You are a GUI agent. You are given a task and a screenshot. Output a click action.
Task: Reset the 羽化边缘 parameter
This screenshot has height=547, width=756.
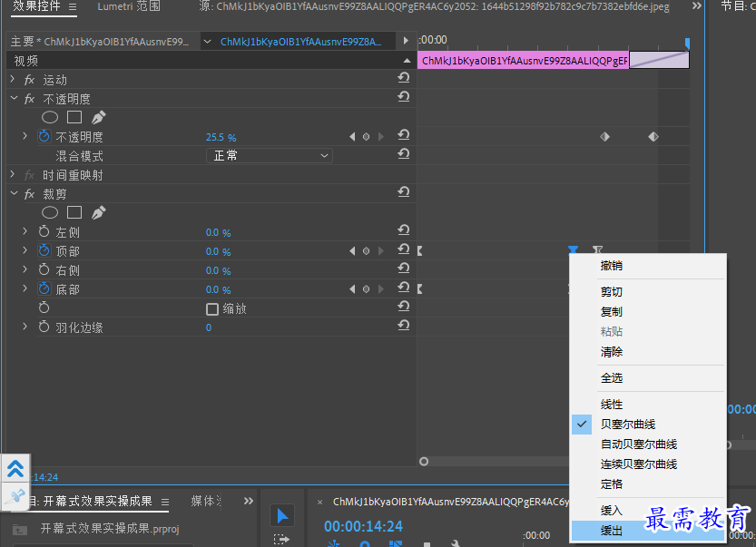[404, 326]
